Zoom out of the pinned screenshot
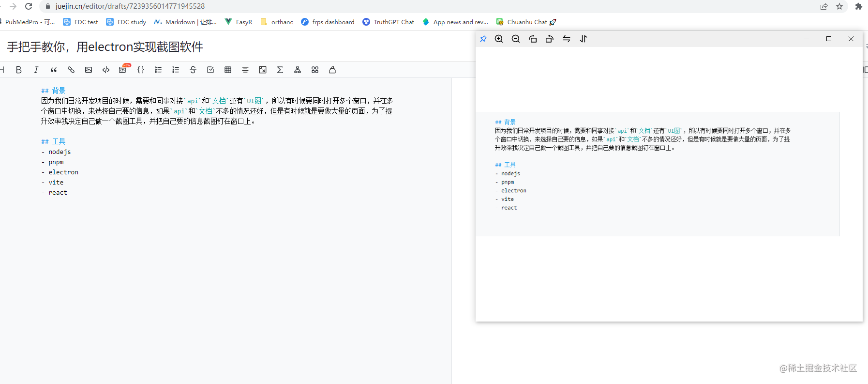 (x=516, y=39)
